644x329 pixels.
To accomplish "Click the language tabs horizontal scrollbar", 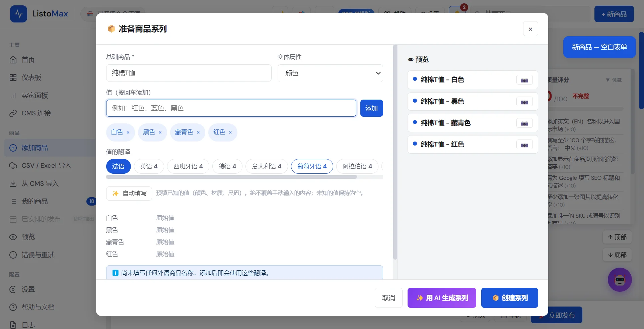I will (231, 177).
